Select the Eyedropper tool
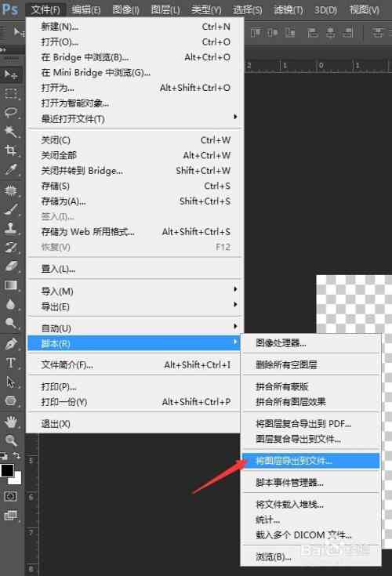The width and height of the screenshot is (392, 576). pyautogui.click(x=11, y=169)
